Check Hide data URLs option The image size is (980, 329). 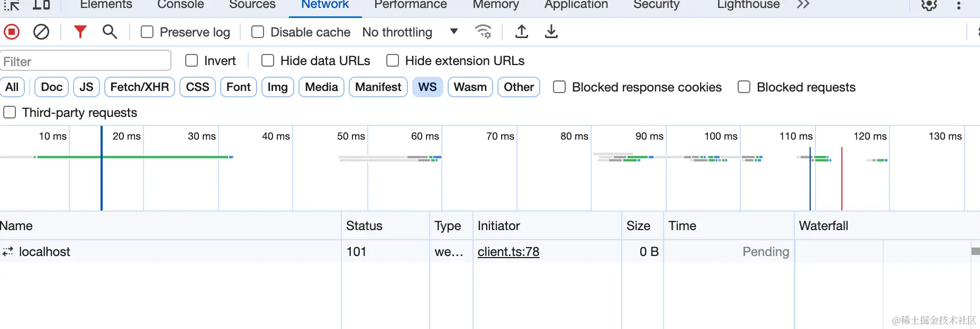click(268, 61)
